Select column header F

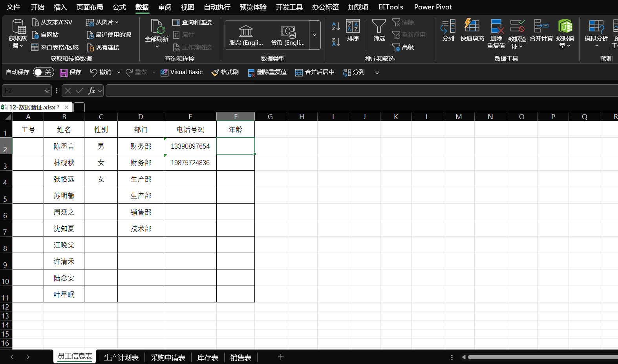point(236,117)
